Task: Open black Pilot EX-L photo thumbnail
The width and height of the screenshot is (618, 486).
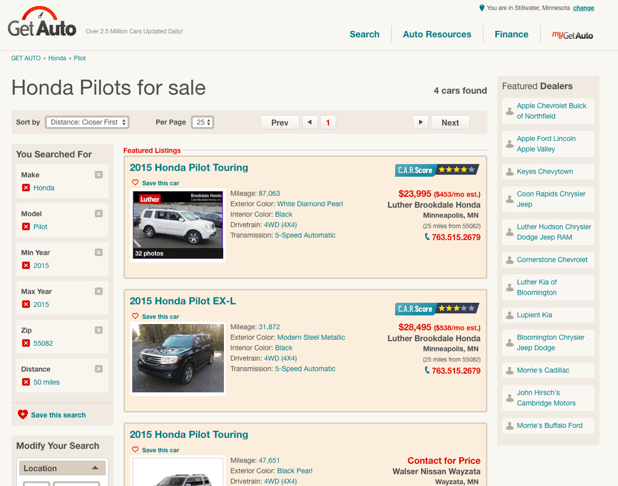Action: click(x=178, y=358)
